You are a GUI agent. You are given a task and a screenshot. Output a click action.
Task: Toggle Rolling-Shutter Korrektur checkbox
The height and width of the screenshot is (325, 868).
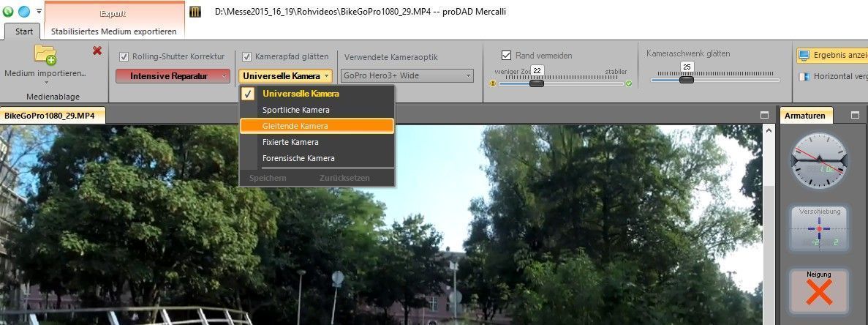[124, 56]
